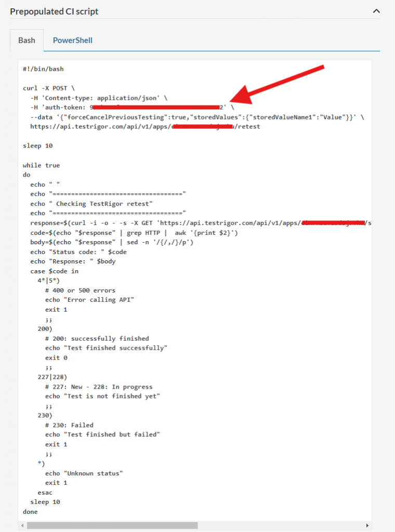Click the scroll-right arrow of the code box

pyautogui.click(x=367, y=525)
